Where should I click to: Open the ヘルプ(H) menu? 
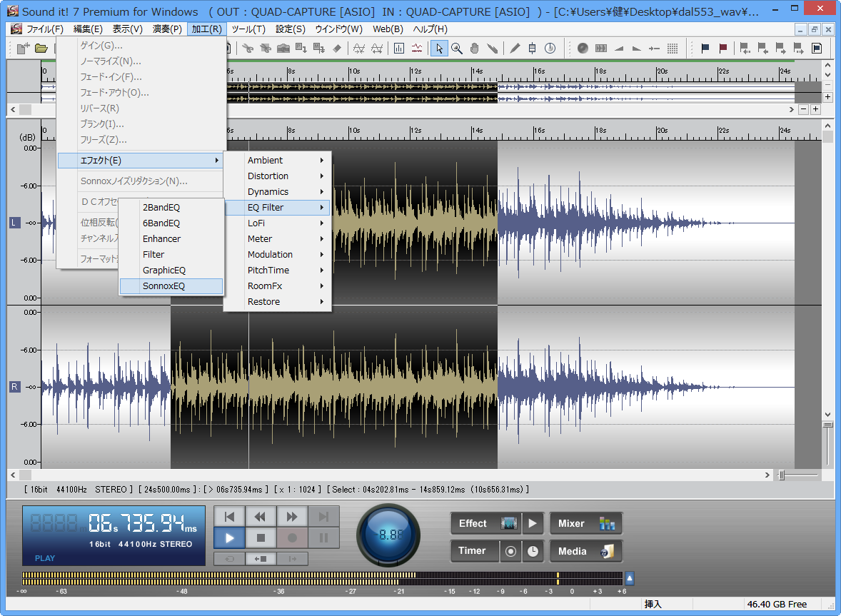(430, 29)
